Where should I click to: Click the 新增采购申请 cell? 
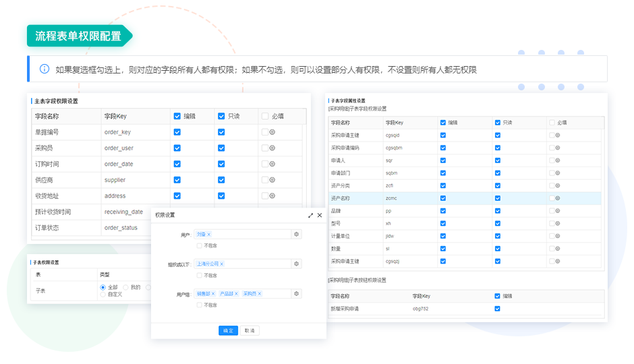345,309
